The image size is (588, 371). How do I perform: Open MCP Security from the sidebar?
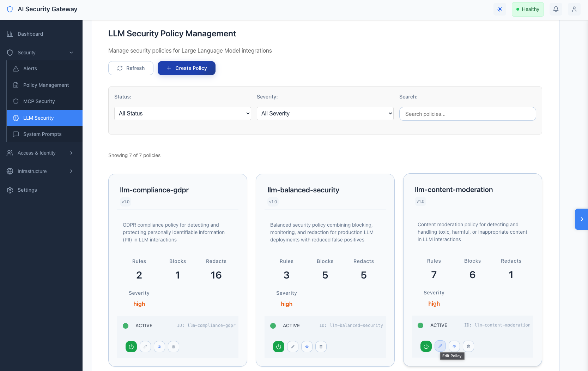(39, 101)
